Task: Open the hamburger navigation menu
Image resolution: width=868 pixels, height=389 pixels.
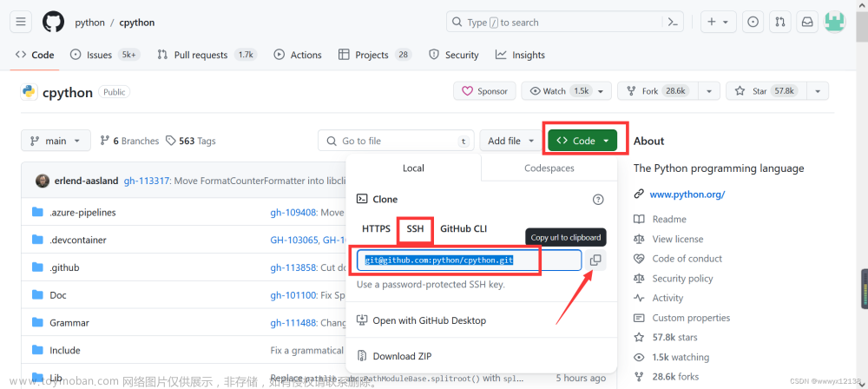Action: pyautogui.click(x=21, y=23)
